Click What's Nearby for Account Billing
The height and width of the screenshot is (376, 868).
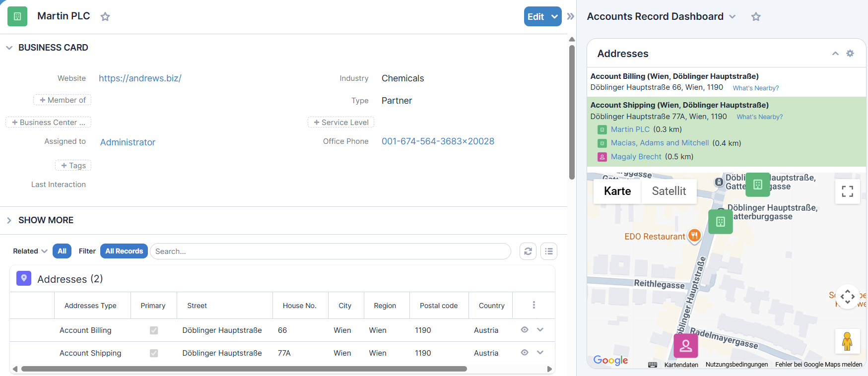[x=756, y=88]
